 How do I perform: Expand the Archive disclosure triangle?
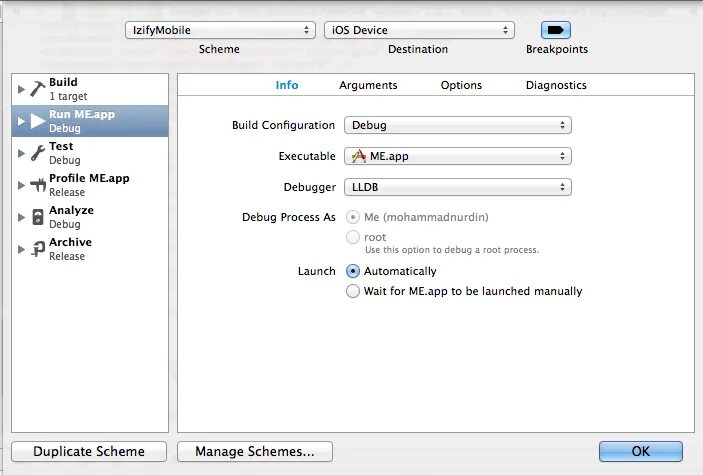(21, 249)
